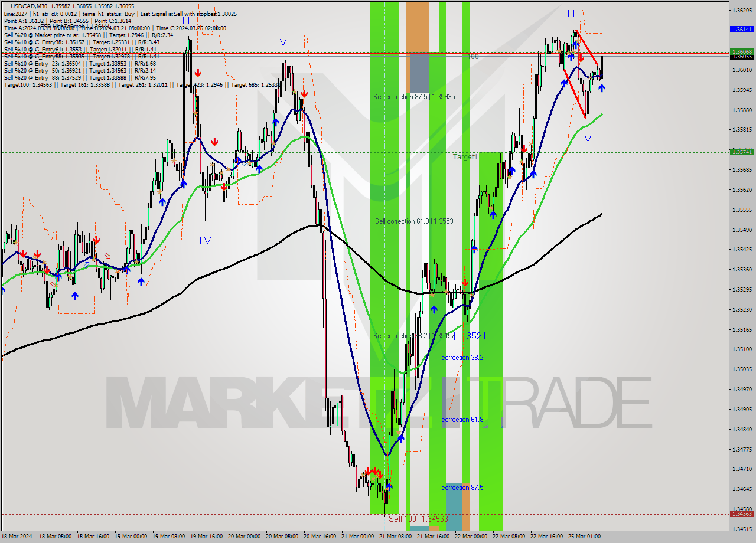Click the 1.35360 price axis label
The width and height of the screenshot is (756, 543).
[741, 269]
